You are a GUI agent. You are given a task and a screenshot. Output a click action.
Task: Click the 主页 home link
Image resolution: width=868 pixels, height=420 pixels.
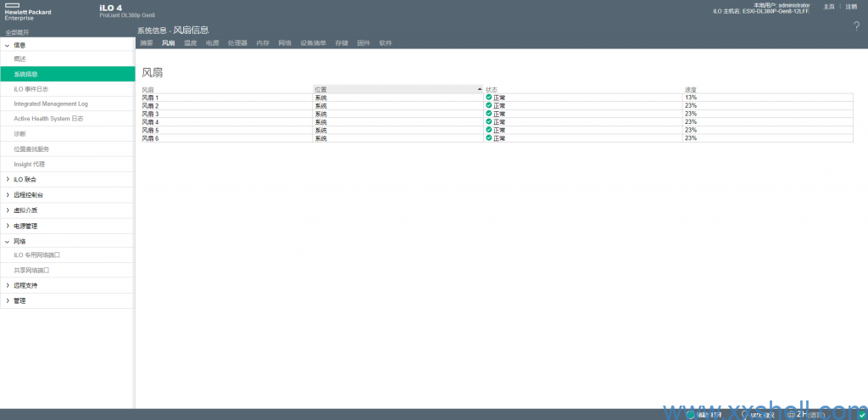(829, 7)
